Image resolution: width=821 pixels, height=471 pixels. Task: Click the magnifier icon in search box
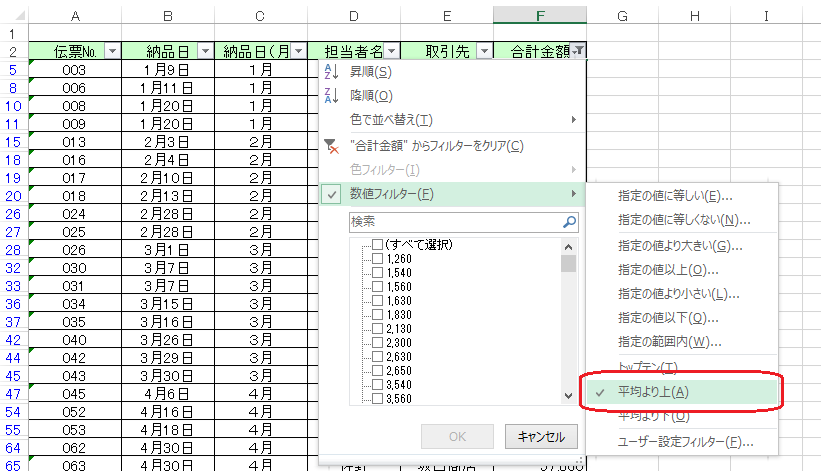(569, 222)
